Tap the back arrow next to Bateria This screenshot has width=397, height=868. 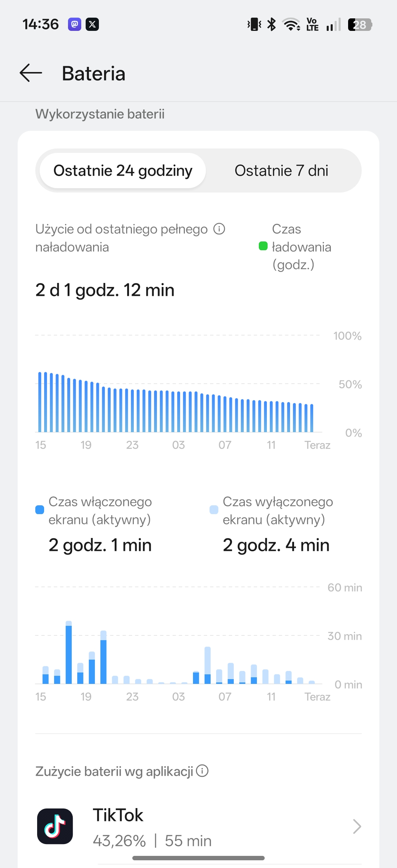[x=31, y=73]
